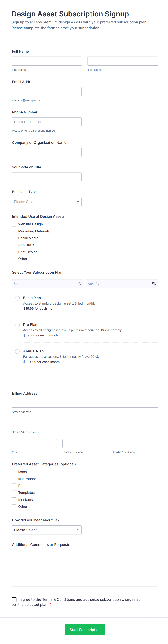Select the Basic Plan radio button
Viewport: 168px width, 644px height.
(18, 298)
